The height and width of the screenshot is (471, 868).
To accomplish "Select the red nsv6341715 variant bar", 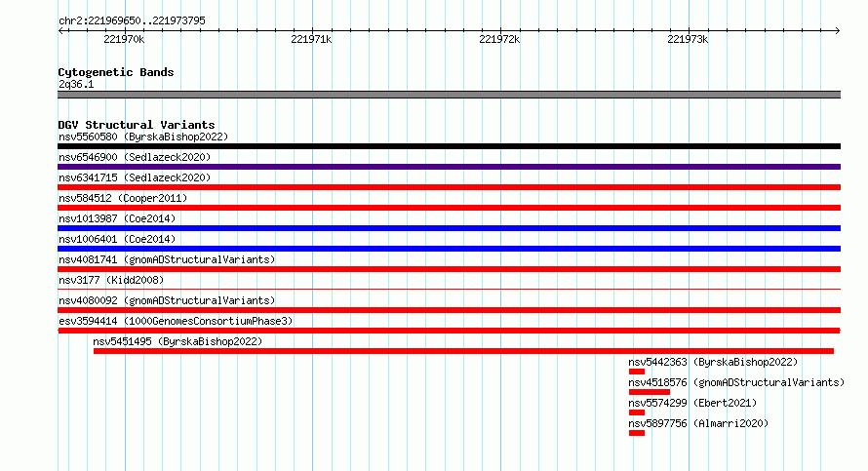I will [x=449, y=187].
